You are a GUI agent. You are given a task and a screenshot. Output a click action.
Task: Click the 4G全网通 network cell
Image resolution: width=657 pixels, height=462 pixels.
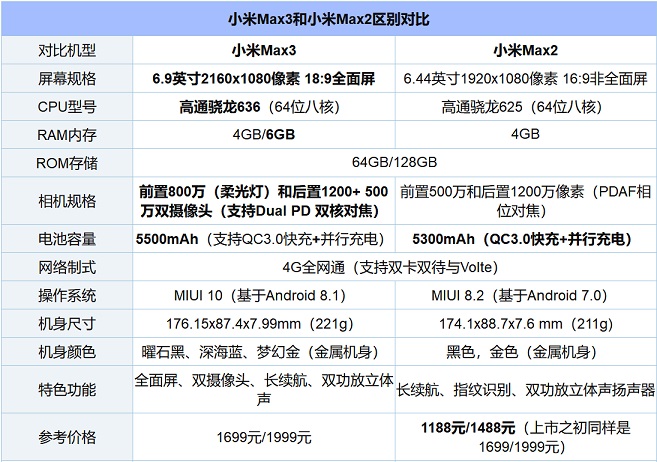click(394, 267)
